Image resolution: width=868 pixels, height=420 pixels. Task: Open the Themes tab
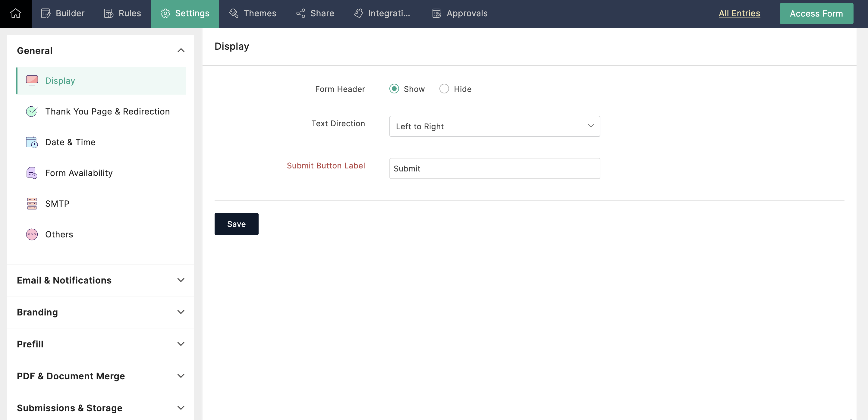point(253,14)
